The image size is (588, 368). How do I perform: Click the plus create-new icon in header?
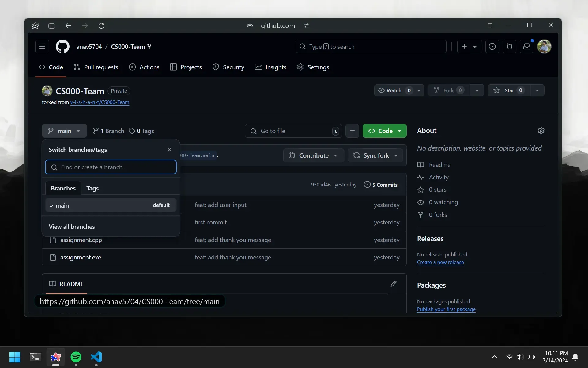point(464,46)
